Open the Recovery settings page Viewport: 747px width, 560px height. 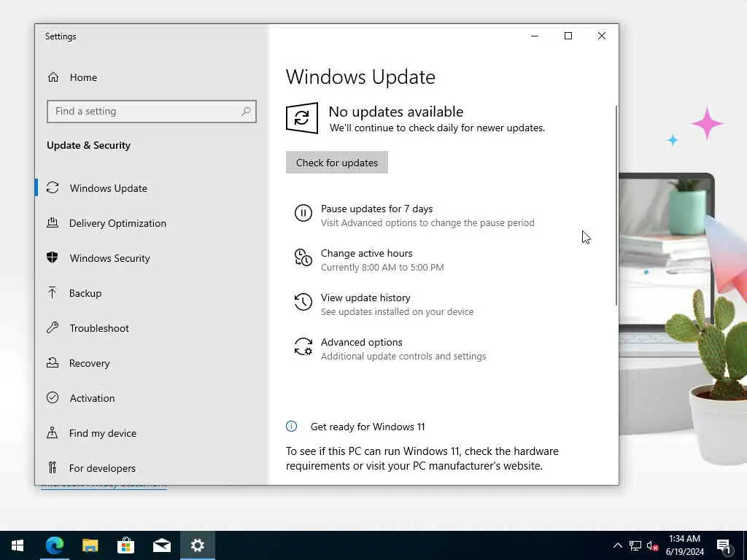pyautogui.click(x=152, y=363)
